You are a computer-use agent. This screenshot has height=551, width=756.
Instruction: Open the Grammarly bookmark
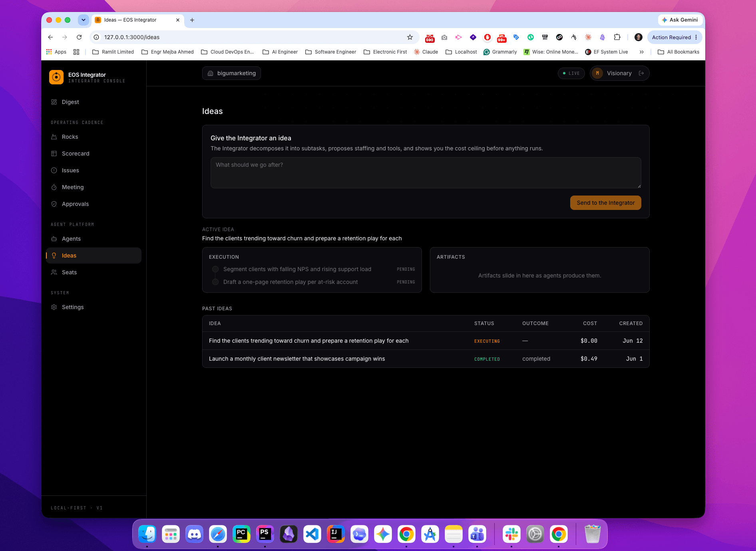pos(500,52)
